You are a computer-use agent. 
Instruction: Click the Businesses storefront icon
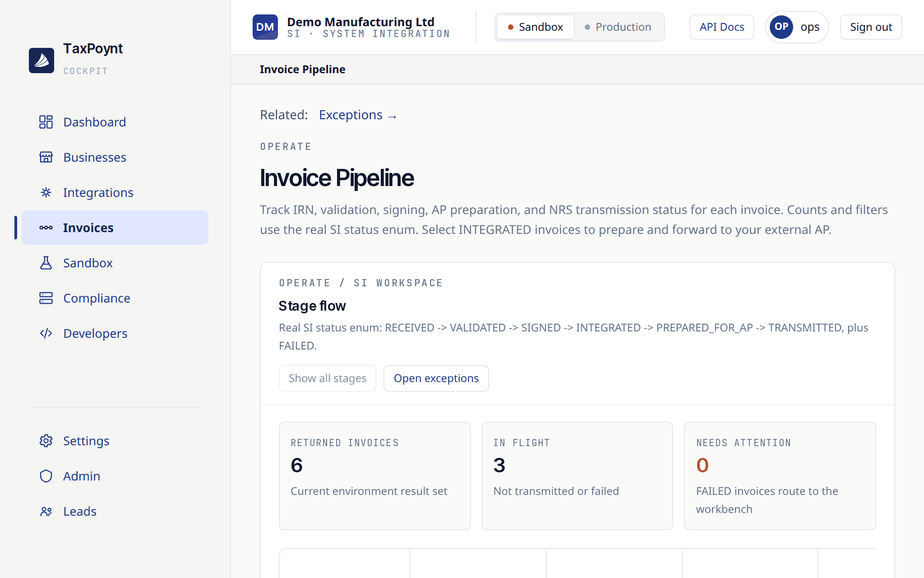(46, 157)
